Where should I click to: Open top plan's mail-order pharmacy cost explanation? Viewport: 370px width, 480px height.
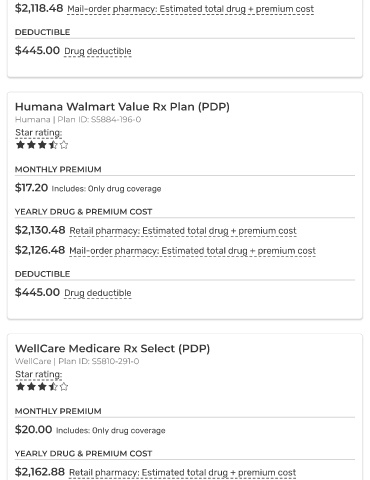click(x=190, y=9)
